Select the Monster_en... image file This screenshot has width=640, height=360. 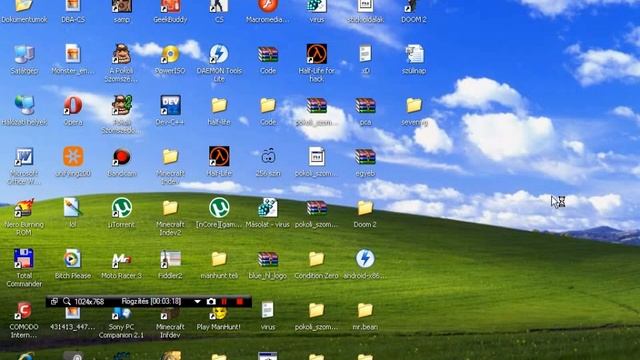73,55
